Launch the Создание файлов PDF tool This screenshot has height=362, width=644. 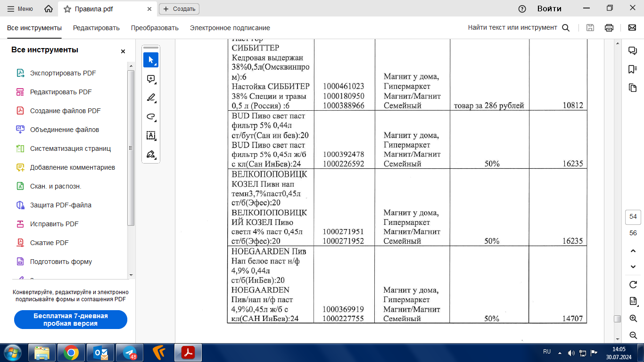[x=66, y=111]
